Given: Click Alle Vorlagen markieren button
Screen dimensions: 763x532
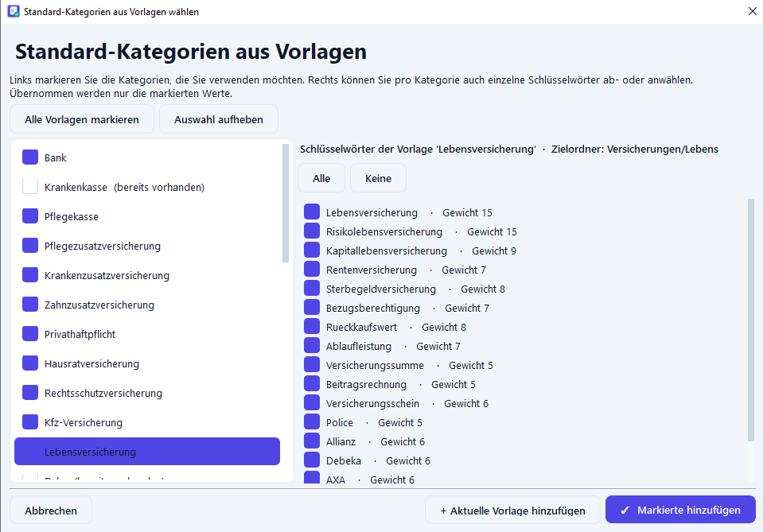Looking at the screenshot, I should tap(82, 119).
